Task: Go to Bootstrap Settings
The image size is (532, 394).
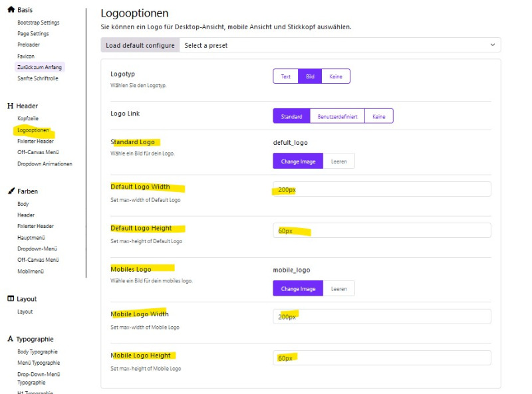Action: (x=39, y=23)
